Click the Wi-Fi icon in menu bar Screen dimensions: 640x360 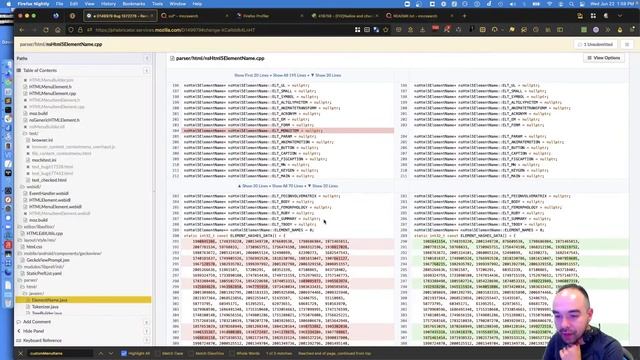pos(550,4)
